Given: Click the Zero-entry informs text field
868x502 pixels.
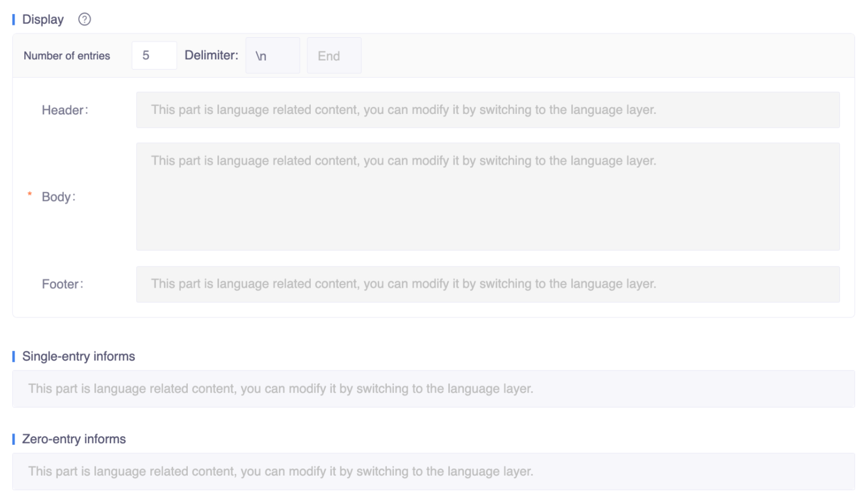Looking at the screenshot, I should 433,471.
